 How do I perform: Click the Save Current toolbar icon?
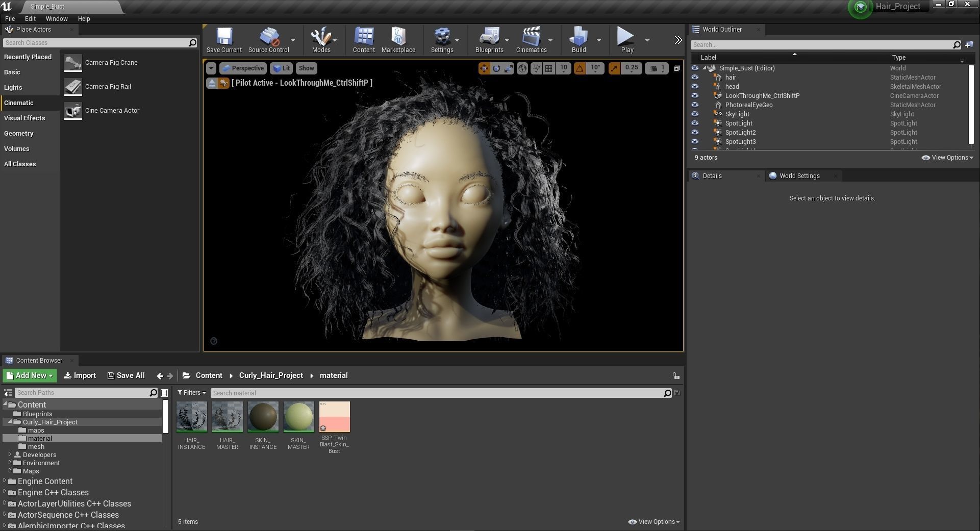tap(224, 40)
